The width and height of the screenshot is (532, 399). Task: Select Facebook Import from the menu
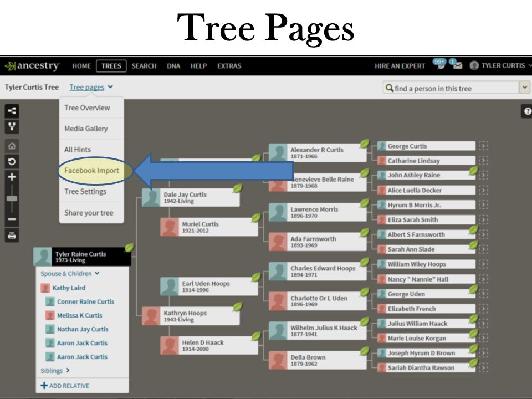click(91, 170)
